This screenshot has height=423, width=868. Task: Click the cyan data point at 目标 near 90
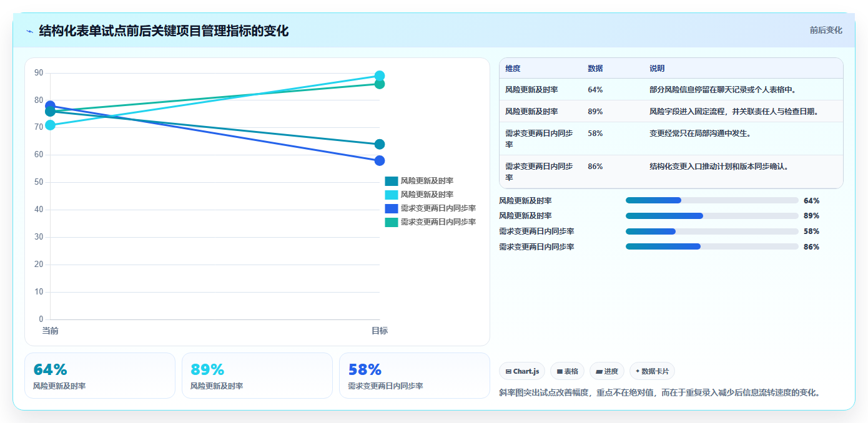pos(379,76)
